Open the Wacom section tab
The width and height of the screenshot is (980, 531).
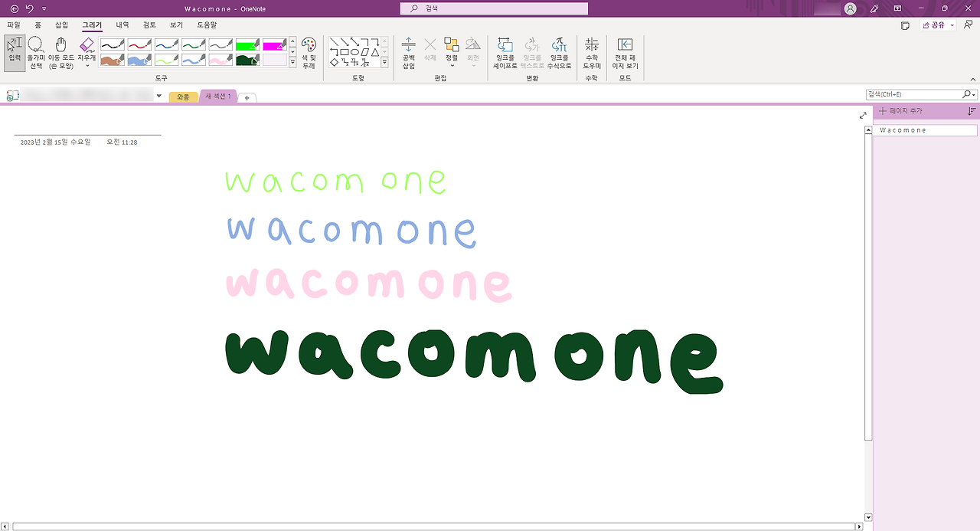tap(182, 97)
